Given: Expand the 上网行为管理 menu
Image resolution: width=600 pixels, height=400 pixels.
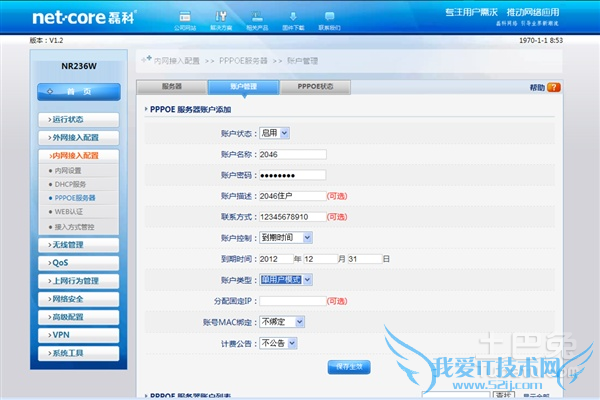Looking at the screenshot, I should point(78,281).
